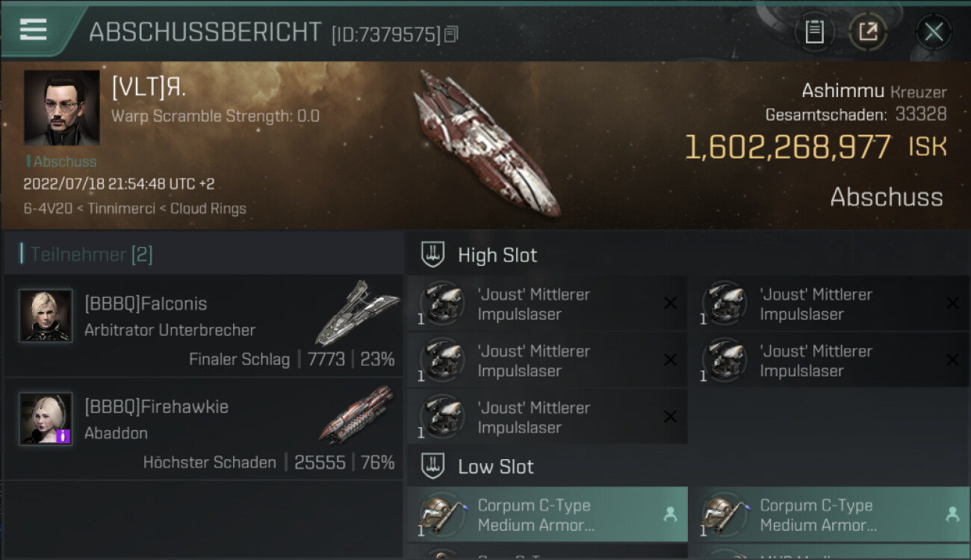Open the hamburger menu

pyautogui.click(x=34, y=30)
